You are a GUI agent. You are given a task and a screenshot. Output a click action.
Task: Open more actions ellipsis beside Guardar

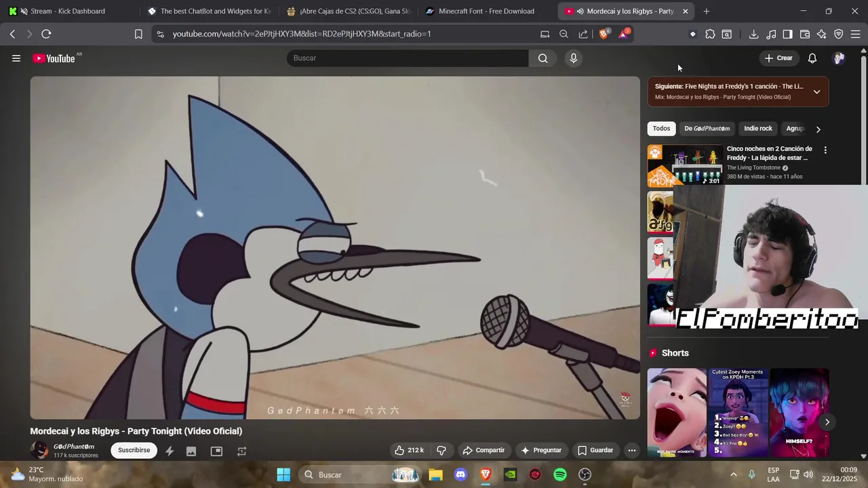631,450
